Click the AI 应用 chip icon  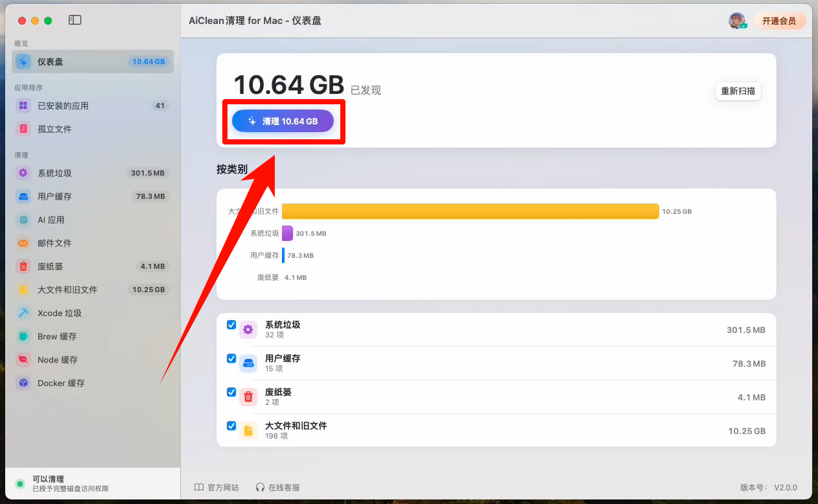click(x=23, y=220)
